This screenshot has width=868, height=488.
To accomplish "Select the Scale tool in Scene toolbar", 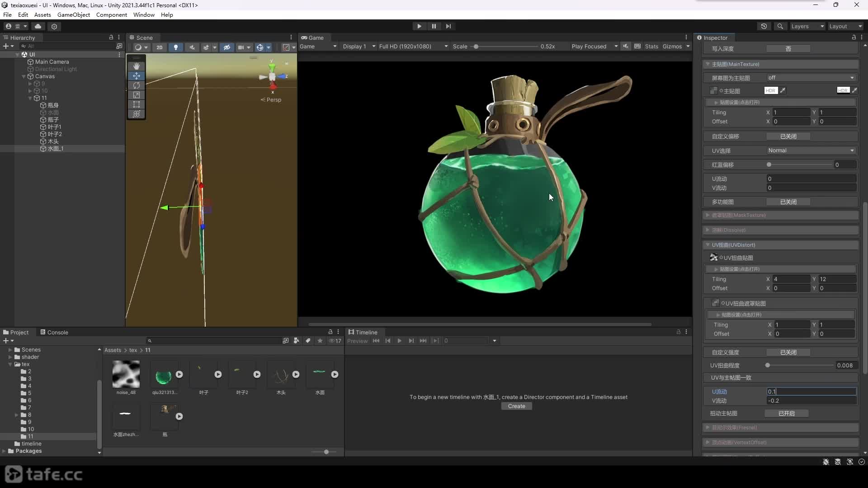I will pyautogui.click(x=137, y=95).
